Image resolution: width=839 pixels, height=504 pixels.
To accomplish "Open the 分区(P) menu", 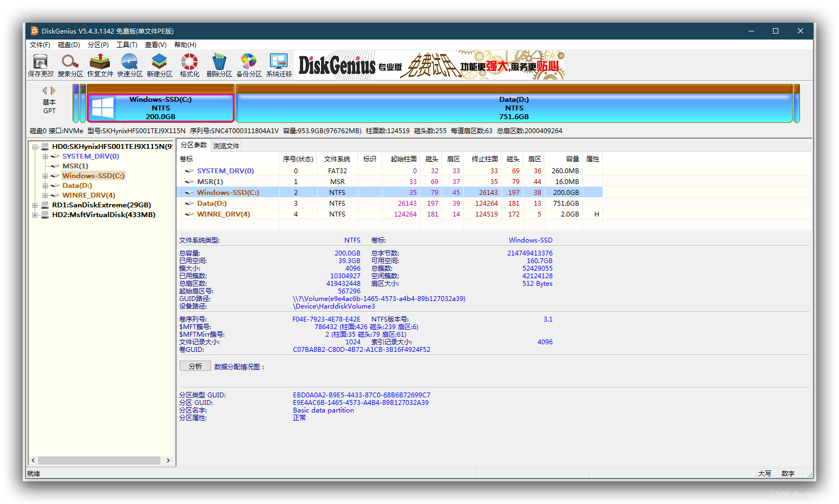I will [x=98, y=45].
